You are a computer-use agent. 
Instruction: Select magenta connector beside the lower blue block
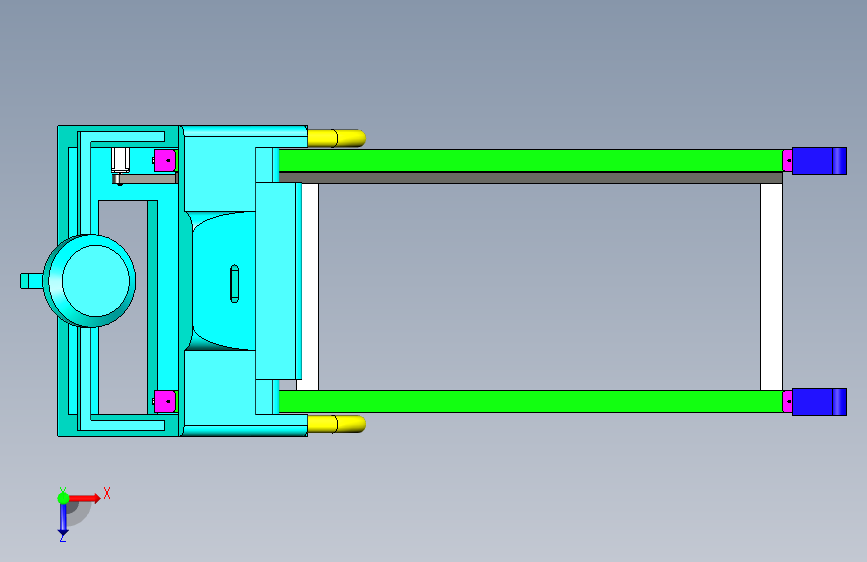pyautogui.click(x=787, y=402)
